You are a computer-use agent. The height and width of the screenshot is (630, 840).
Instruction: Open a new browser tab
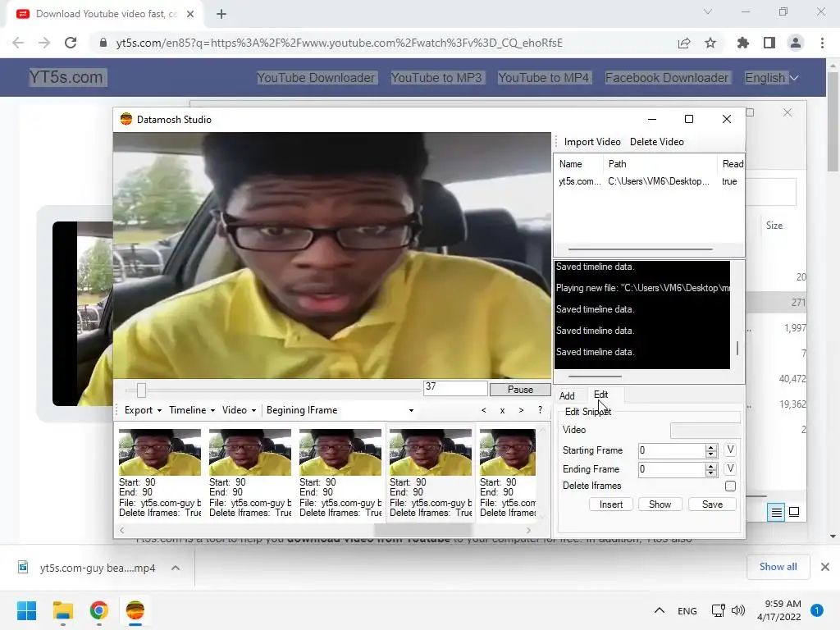pyautogui.click(x=221, y=14)
